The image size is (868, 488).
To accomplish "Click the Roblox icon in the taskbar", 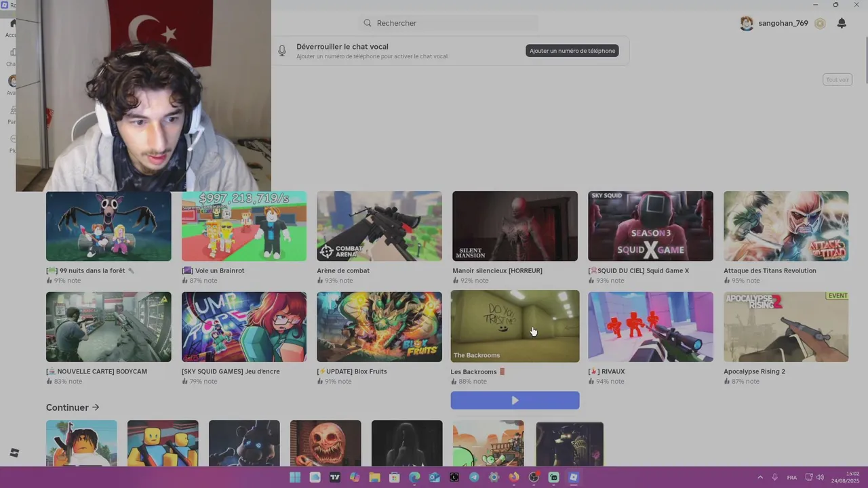I will pyautogui.click(x=573, y=477).
